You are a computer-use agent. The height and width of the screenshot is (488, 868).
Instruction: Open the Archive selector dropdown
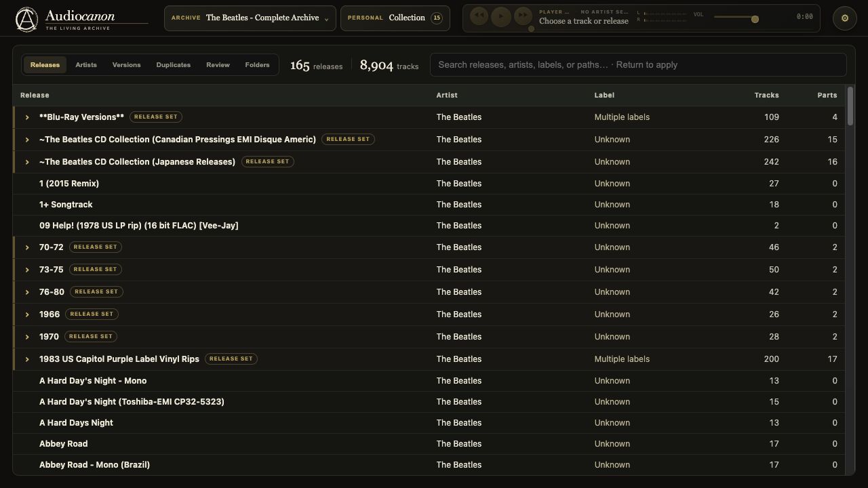coord(250,18)
